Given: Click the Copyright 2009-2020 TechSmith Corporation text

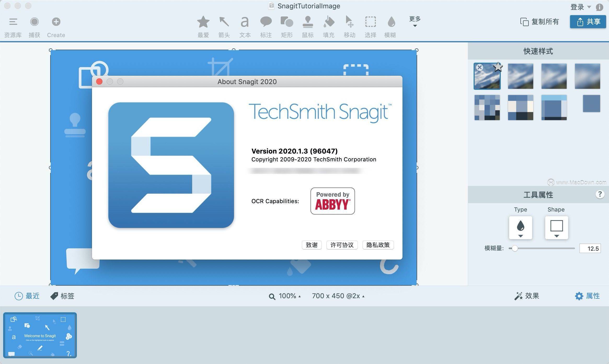Looking at the screenshot, I should click(314, 159).
